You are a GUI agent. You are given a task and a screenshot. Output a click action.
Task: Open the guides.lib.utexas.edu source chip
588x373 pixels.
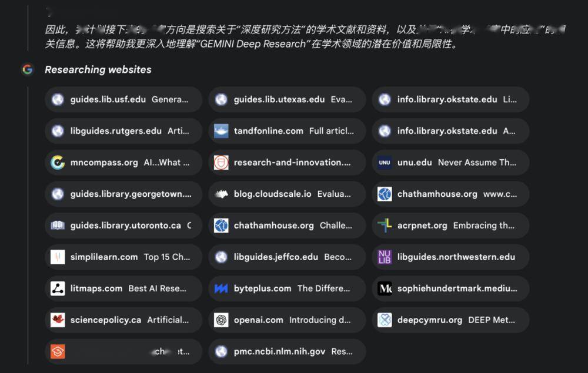pos(287,99)
